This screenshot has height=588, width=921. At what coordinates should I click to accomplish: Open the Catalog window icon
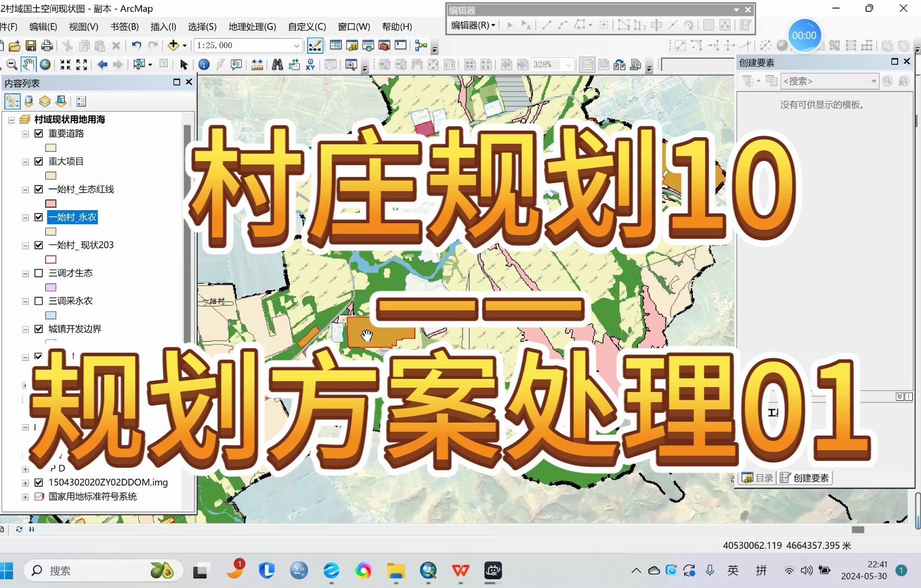point(352,46)
